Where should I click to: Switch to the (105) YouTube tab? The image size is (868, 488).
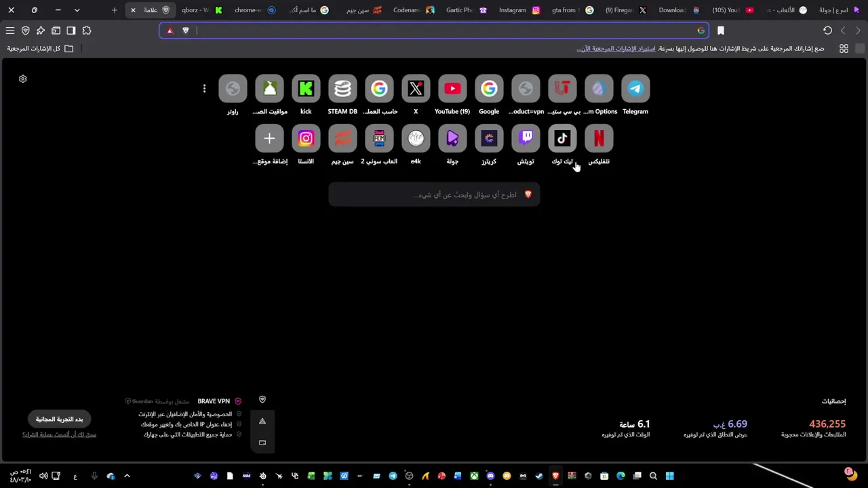pyautogui.click(x=732, y=10)
